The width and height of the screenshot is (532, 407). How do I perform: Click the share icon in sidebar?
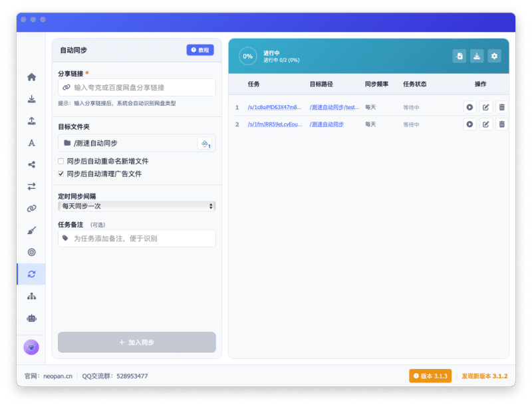click(x=31, y=164)
